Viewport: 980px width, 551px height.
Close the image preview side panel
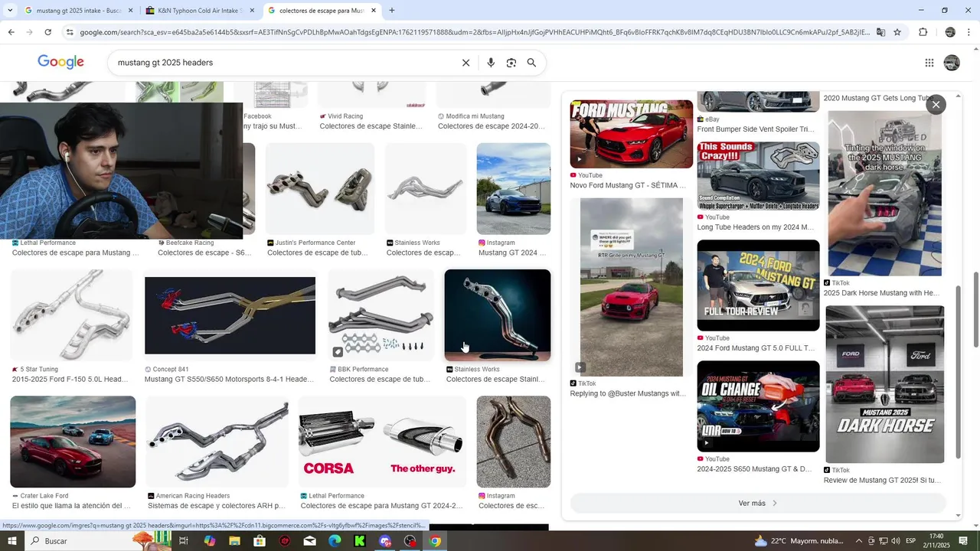tap(936, 105)
